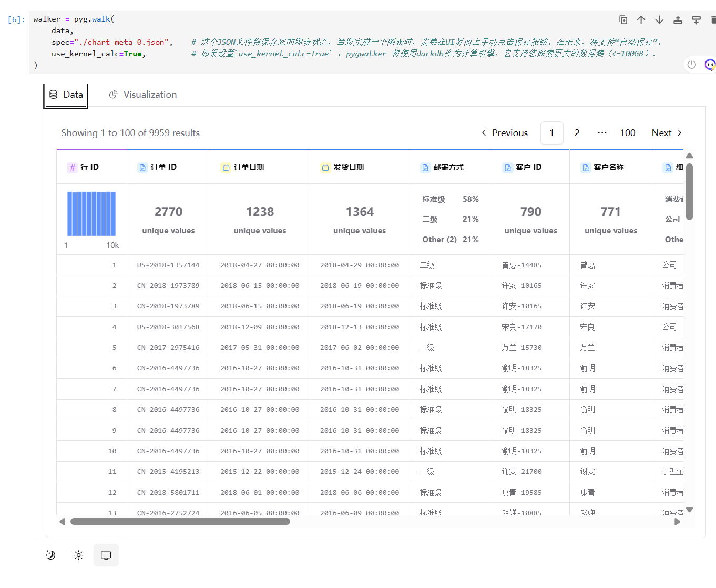Select system theme monitor icon
The width and height of the screenshot is (716, 588).
tap(106, 554)
